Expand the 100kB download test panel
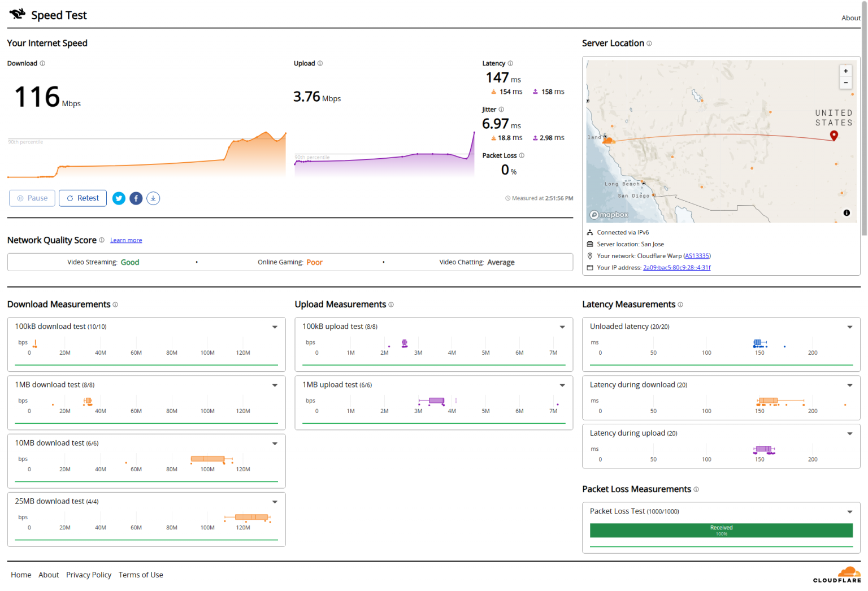Viewport: 868px width, 591px height. (x=275, y=327)
